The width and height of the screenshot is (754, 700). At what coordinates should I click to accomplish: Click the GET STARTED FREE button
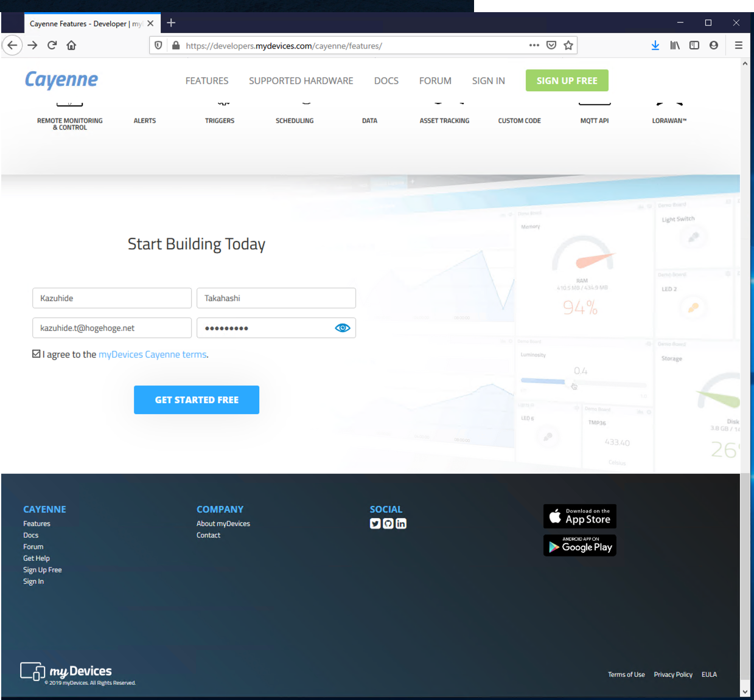point(197,400)
